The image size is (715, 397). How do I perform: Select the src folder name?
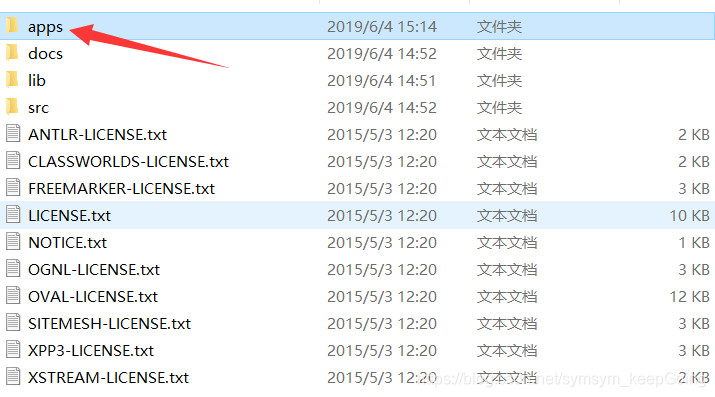(38, 108)
